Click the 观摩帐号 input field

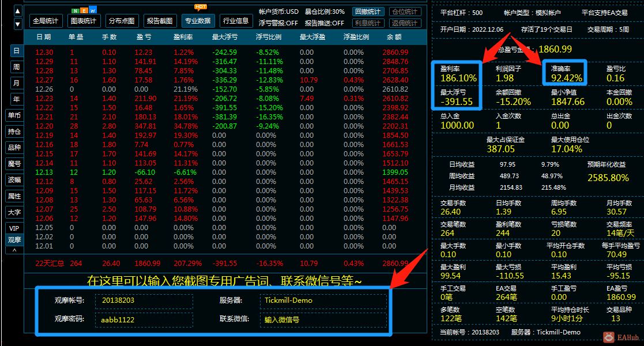click(x=144, y=301)
